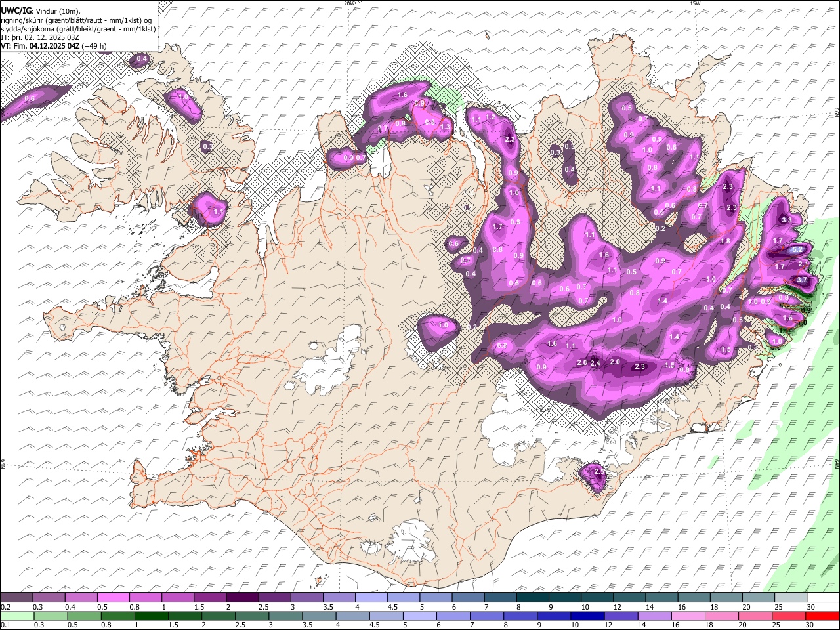Screen dimensions: 840x630
Task: Click the 1.2 value on the north coast
Action: (x=490, y=118)
